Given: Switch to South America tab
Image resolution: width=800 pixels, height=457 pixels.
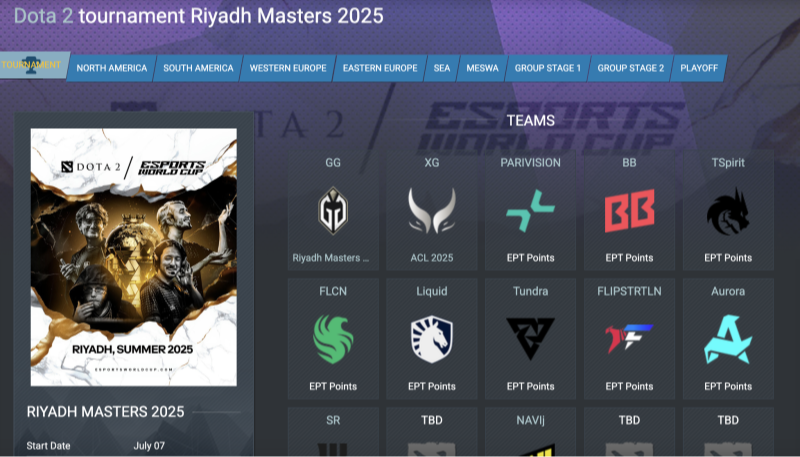Looking at the screenshot, I should tap(198, 68).
